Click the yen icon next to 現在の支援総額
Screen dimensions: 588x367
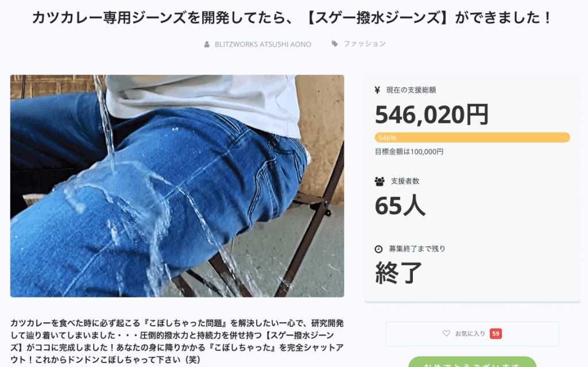[377, 90]
